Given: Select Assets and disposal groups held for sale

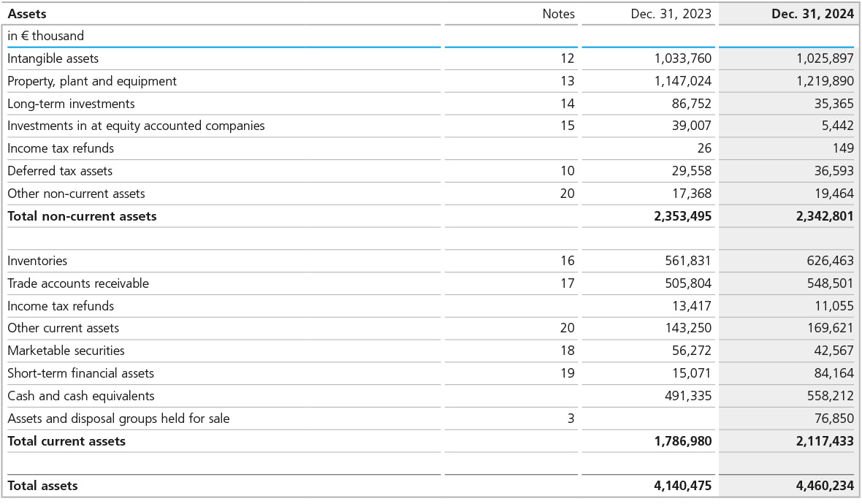Looking at the screenshot, I should (x=118, y=419).
